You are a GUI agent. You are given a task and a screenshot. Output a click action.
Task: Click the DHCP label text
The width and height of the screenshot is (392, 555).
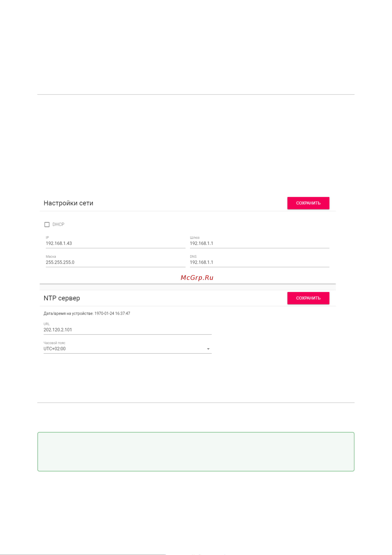[58, 224]
